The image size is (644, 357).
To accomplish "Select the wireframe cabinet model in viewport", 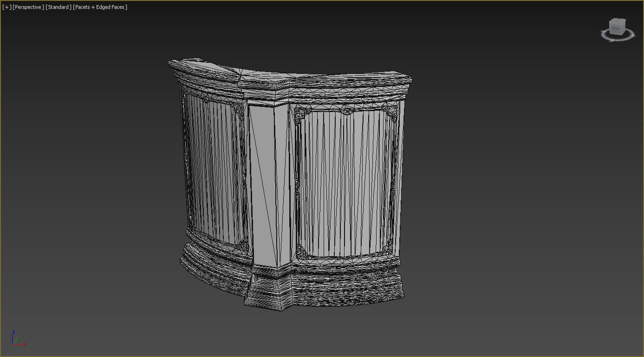I will tap(289, 185).
